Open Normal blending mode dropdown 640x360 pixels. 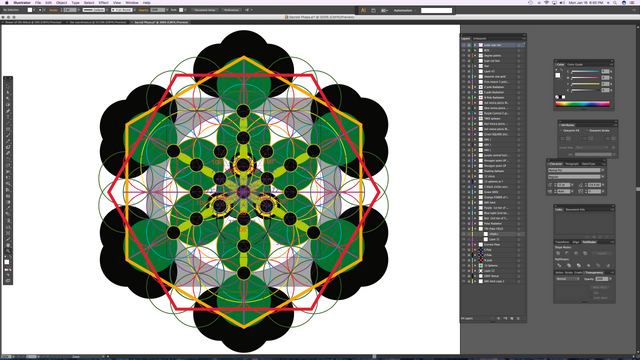point(568,279)
